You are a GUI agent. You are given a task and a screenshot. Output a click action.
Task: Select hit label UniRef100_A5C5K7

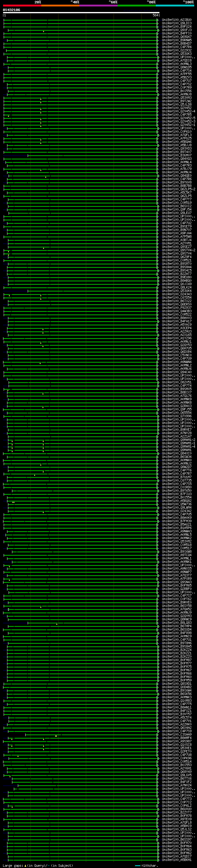(177, 192)
